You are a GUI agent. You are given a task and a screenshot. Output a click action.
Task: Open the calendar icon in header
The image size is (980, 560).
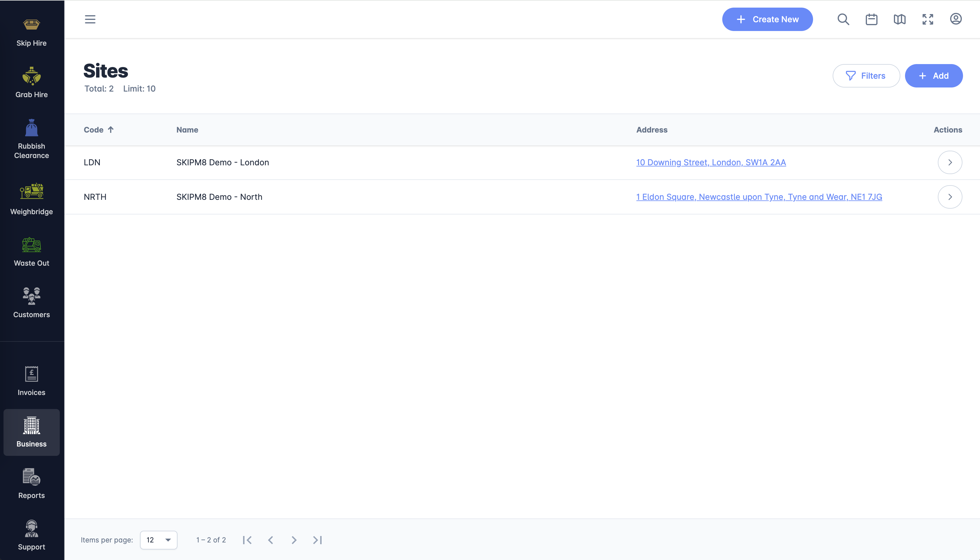[x=871, y=19]
